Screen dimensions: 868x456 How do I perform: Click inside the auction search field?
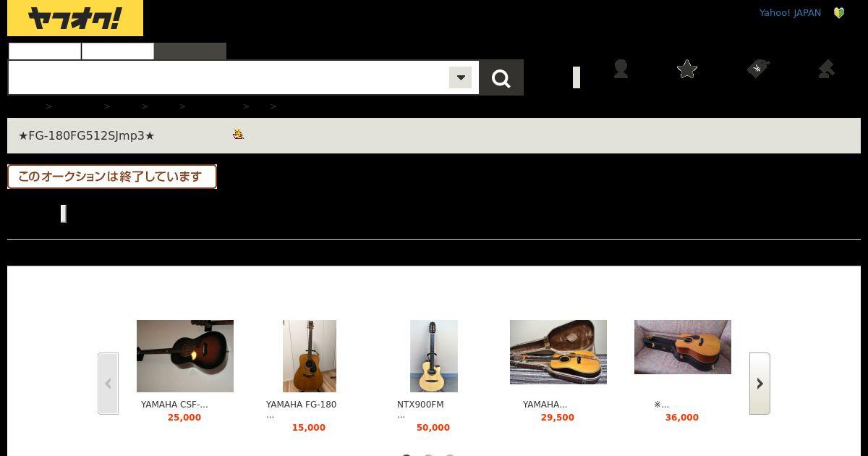pos(229,77)
